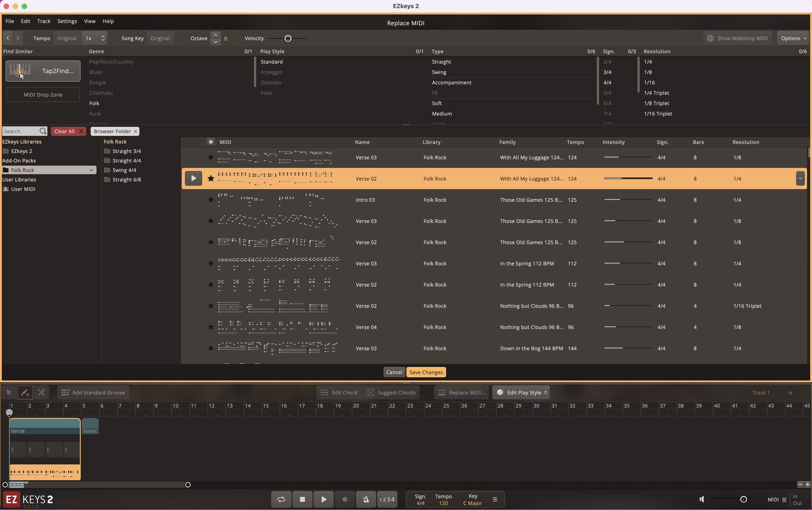Select the pencil draw tool

tap(25, 392)
